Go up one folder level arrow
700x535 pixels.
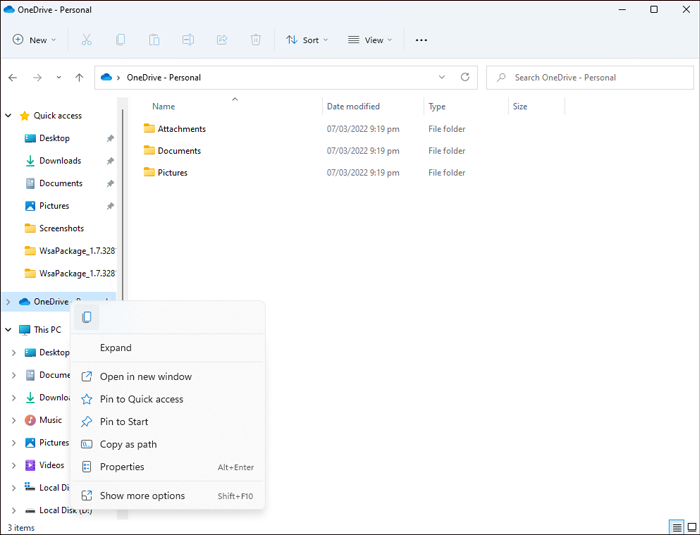coord(79,78)
